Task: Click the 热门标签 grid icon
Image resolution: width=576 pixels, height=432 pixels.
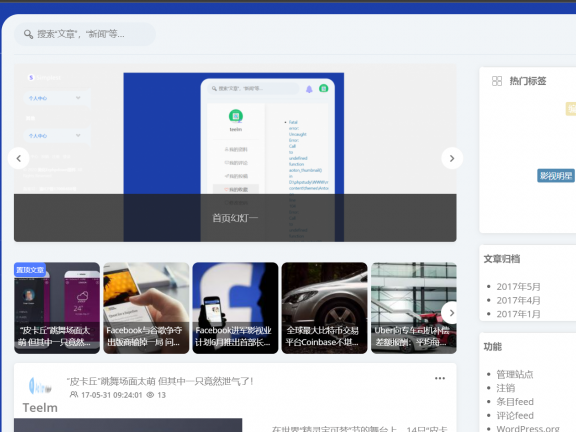Action: point(497,81)
